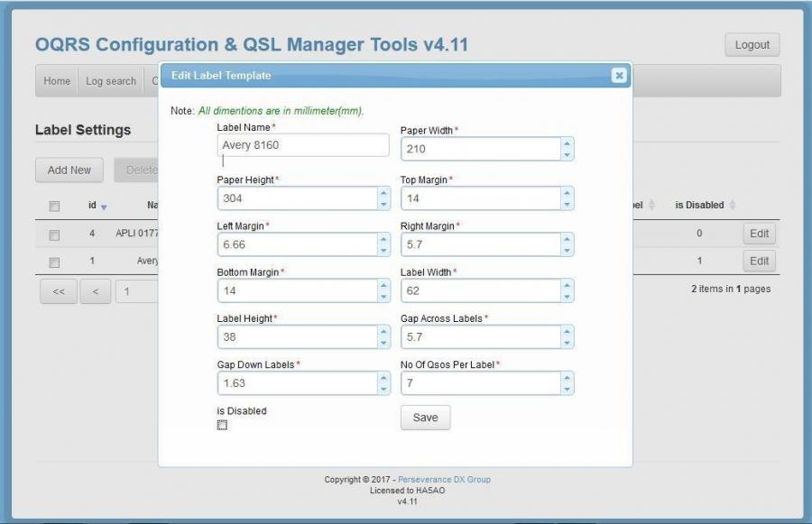Toggle the is Disabled checkbox
This screenshot has height=524, width=812.
tap(220, 424)
